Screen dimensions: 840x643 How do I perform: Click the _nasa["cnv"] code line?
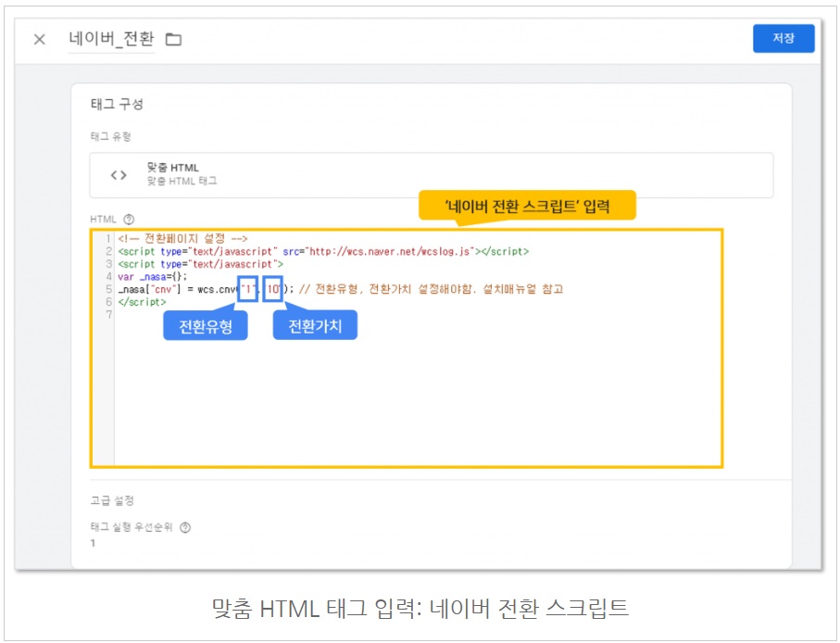tap(340, 289)
